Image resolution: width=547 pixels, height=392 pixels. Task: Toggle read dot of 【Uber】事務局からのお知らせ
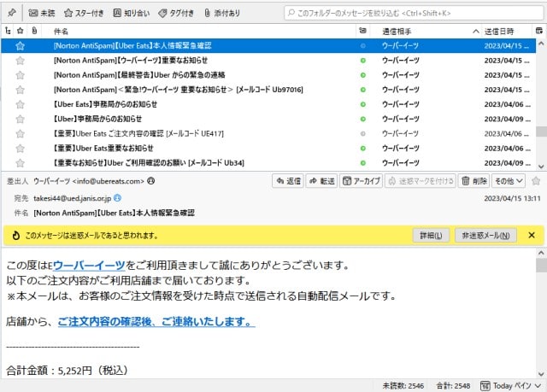click(362, 119)
